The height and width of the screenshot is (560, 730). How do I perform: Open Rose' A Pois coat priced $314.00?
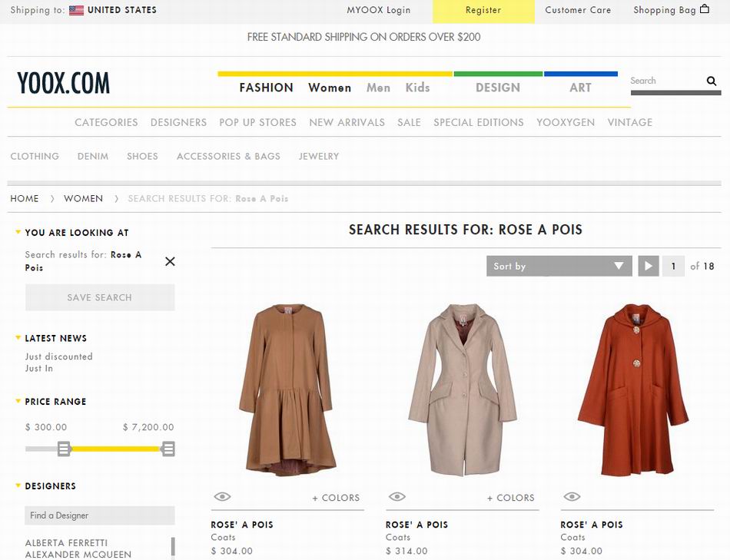pos(416,525)
